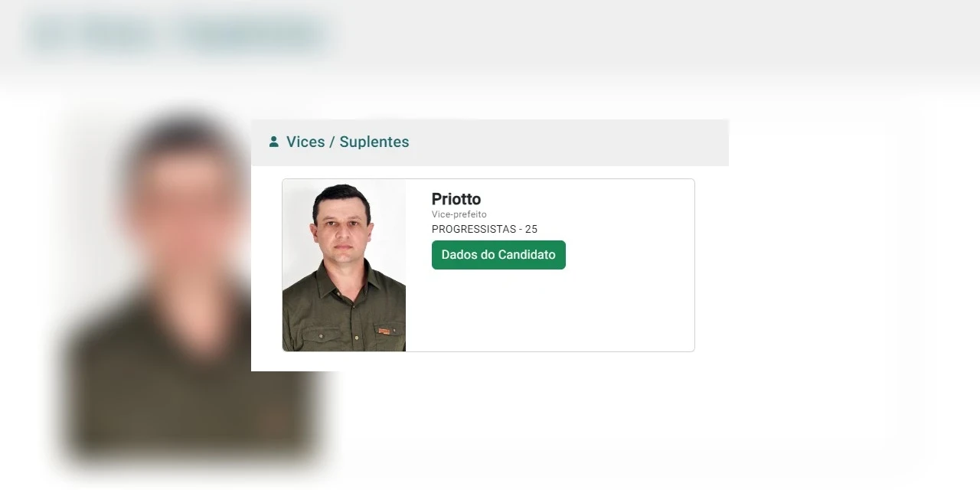Select the Priotto candidate photo thumbnail

point(344,265)
